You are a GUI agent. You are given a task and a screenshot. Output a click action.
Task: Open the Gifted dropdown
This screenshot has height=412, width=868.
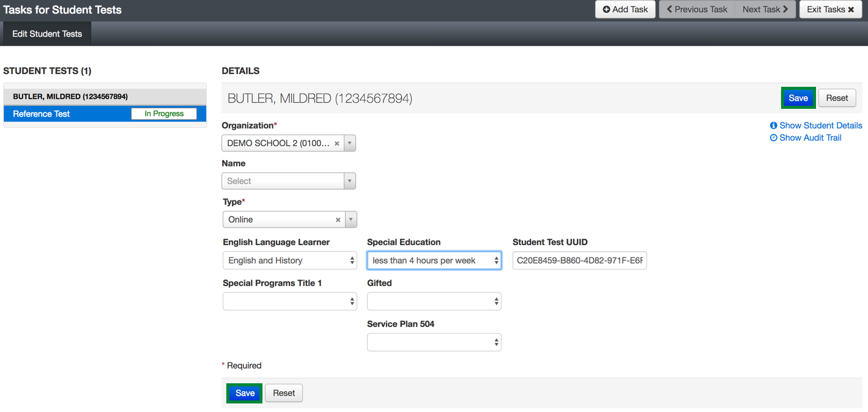click(x=434, y=301)
